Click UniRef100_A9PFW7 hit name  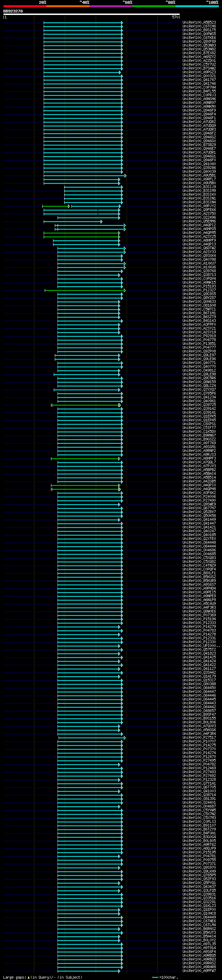point(199,971)
